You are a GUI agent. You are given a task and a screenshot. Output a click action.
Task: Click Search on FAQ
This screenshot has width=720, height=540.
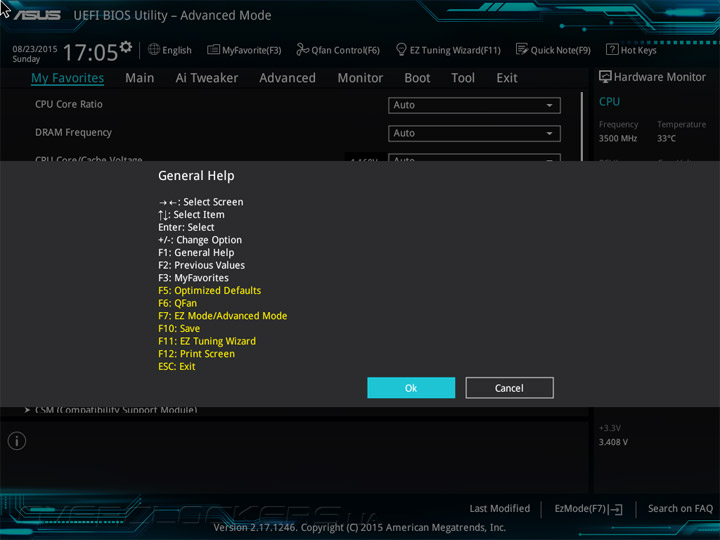click(680, 508)
